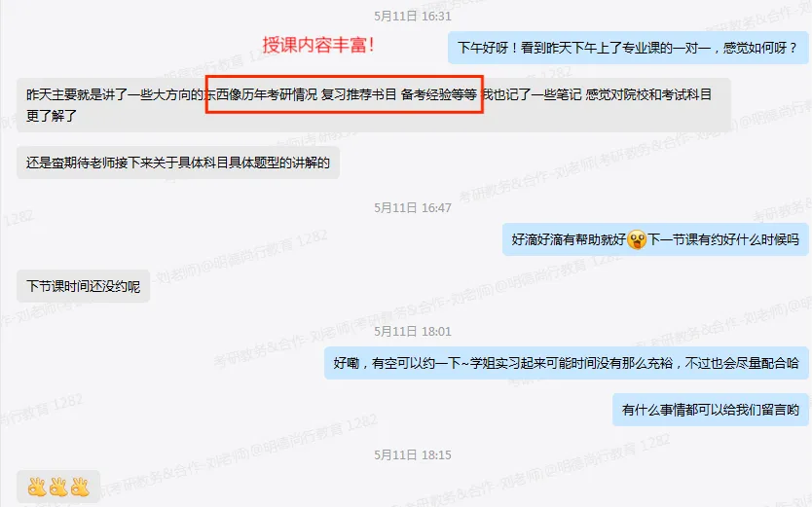Image resolution: width=812 pixels, height=507 pixels.
Task: Select the gray bubble 下节课时间还没约呢
Action: [x=84, y=286]
